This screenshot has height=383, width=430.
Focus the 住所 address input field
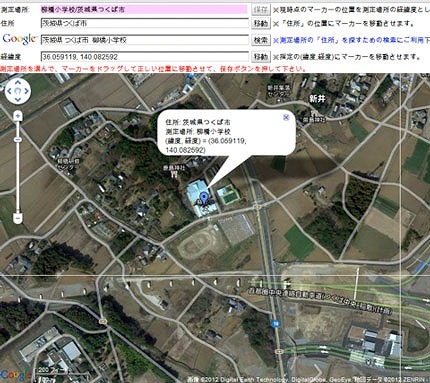point(144,23)
